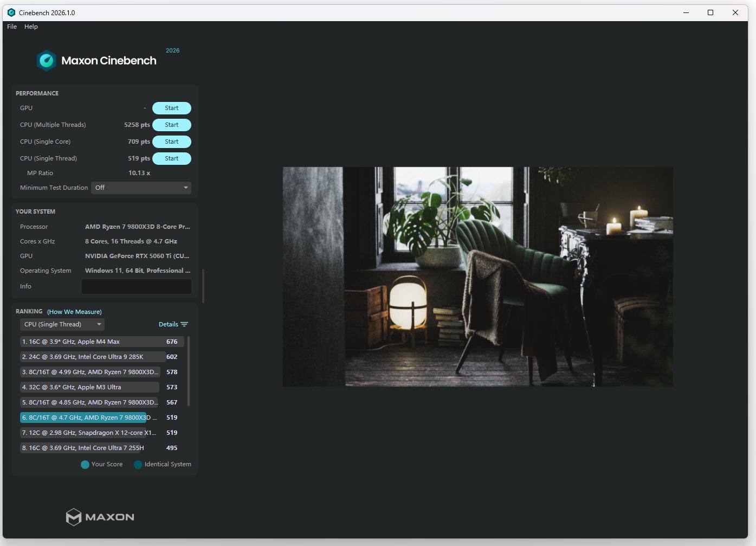
Task: Click the MP Ratio value 10.13 x
Action: coord(139,173)
